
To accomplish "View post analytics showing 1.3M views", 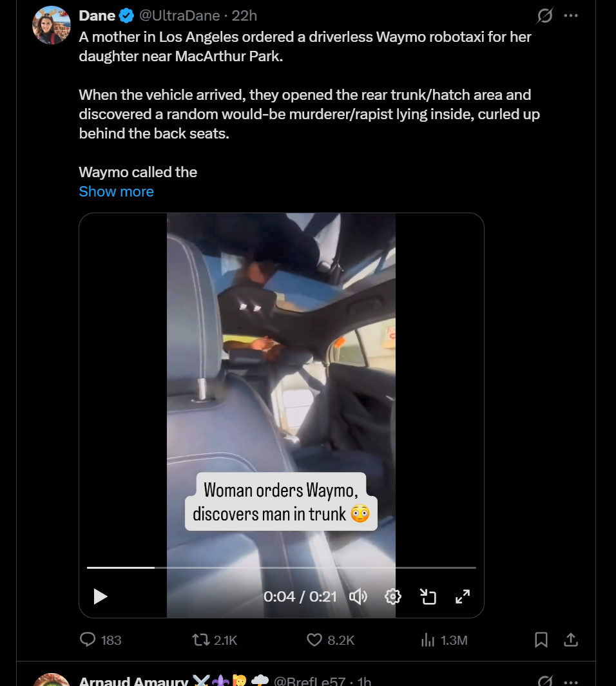I will [x=444, y=640].
